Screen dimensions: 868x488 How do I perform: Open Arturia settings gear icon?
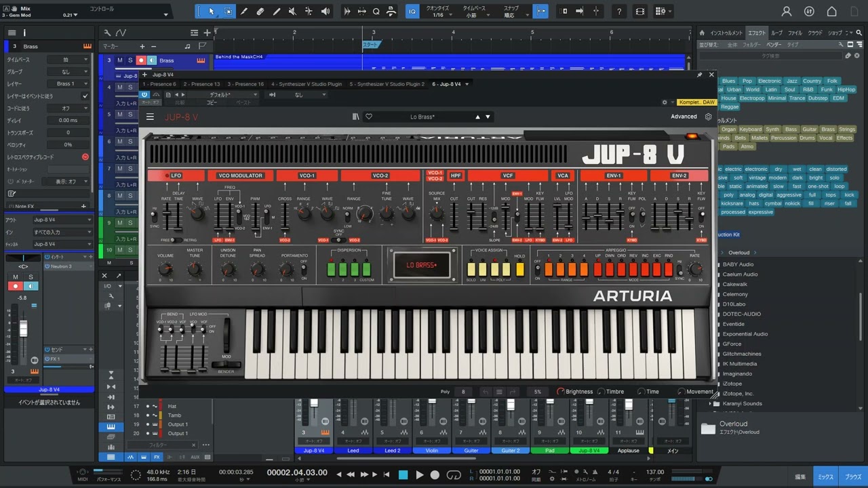(709, 117)
